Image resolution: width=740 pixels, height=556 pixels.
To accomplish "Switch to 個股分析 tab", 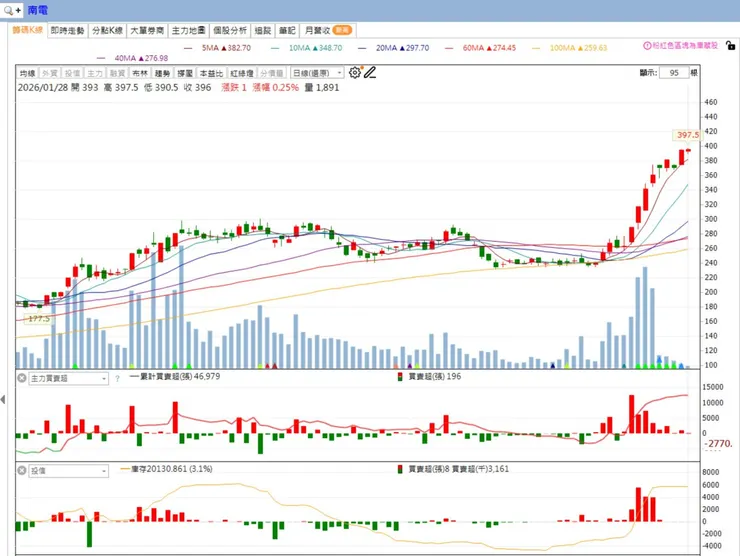I will (230, 31).
